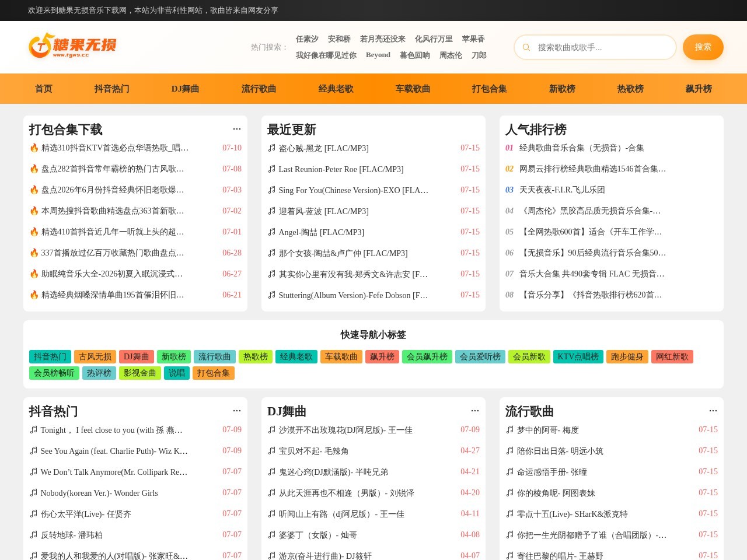747x560 pixels.
Task: Click the magnifier icon in search box
Action: coord(526,47)
